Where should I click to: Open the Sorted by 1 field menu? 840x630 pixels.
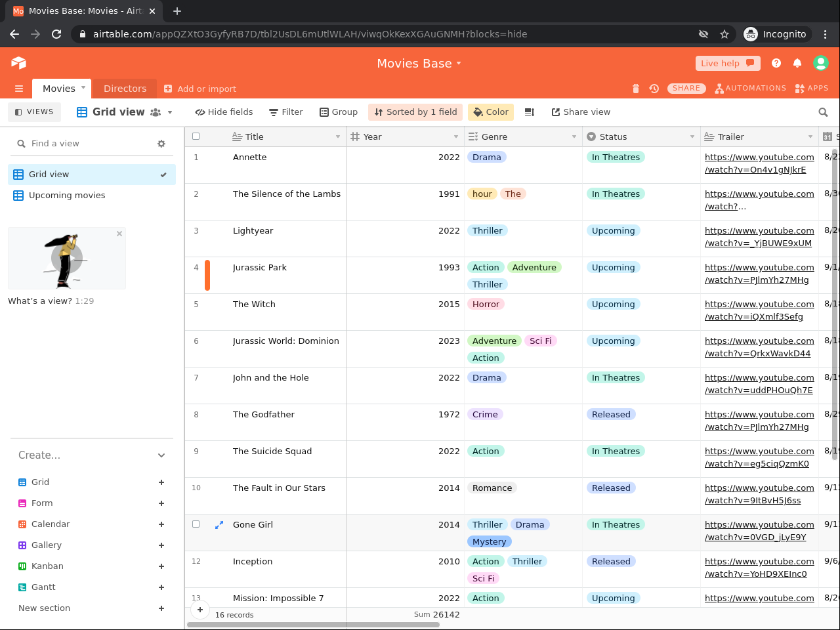[415, 112]
